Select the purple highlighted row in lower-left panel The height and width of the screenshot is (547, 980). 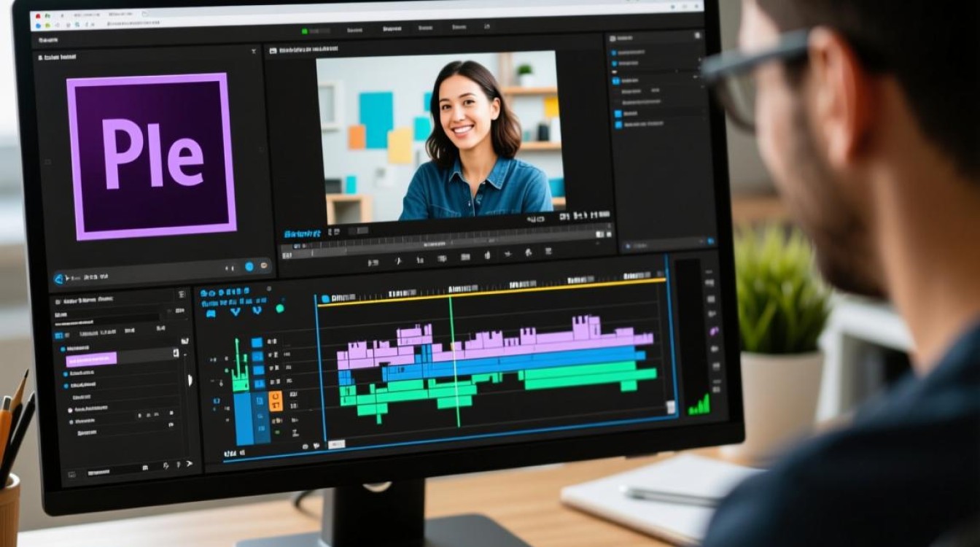pos(91,360)
